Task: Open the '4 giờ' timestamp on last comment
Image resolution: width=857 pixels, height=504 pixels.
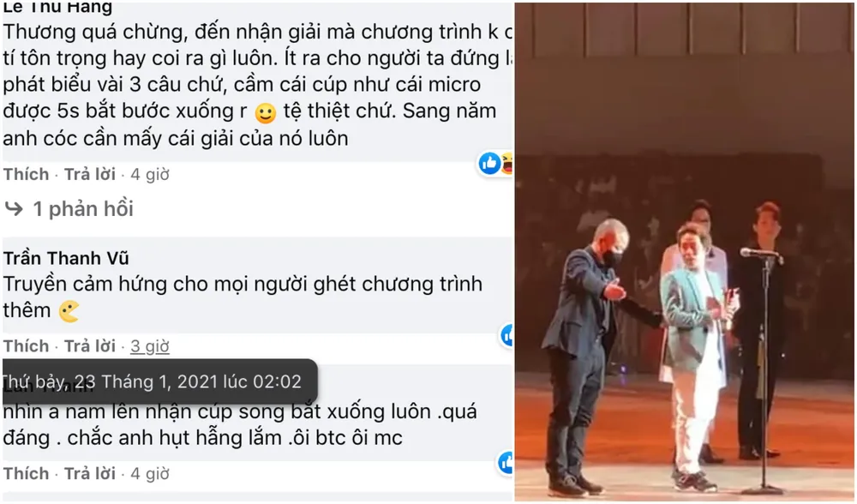Action: pyautogui.click(x=150, y=473)
